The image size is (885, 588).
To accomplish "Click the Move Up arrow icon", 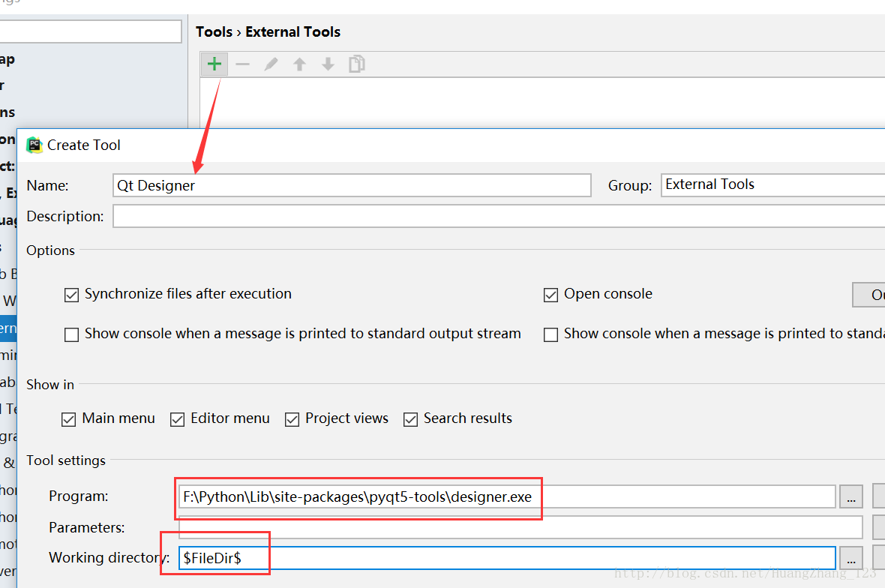I will pos(299,64).
